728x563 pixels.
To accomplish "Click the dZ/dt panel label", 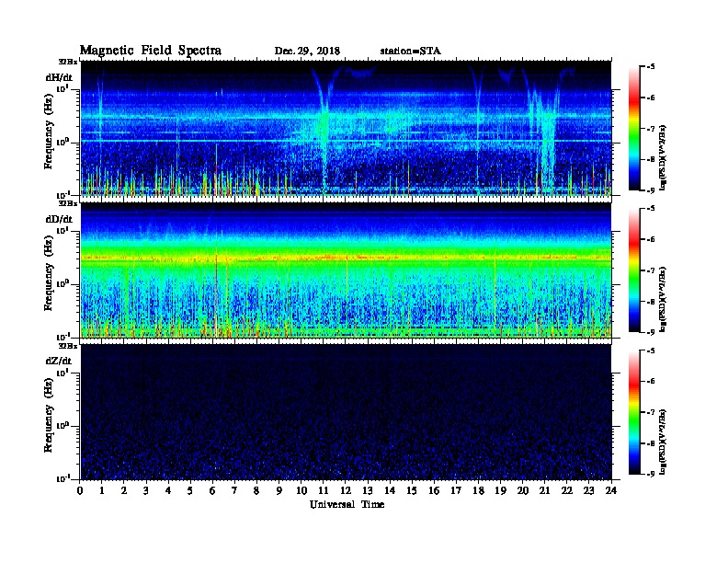I will (x=59, y=361).
